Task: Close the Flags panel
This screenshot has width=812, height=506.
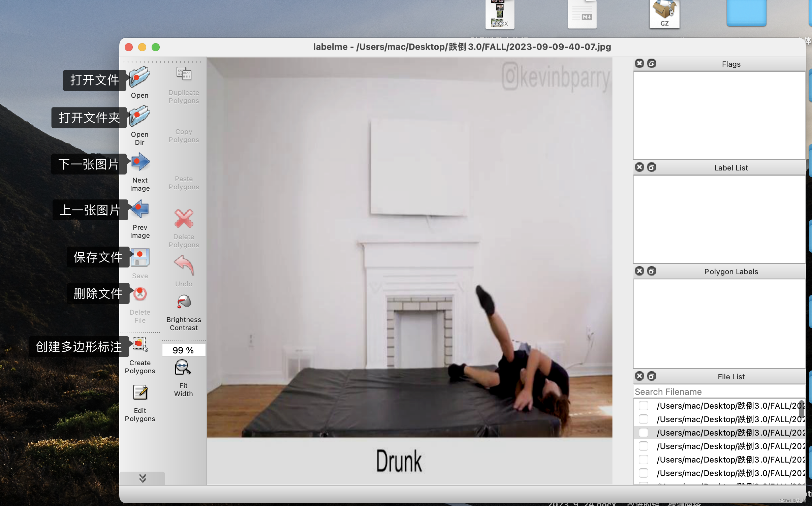Action: click(639, 63)
